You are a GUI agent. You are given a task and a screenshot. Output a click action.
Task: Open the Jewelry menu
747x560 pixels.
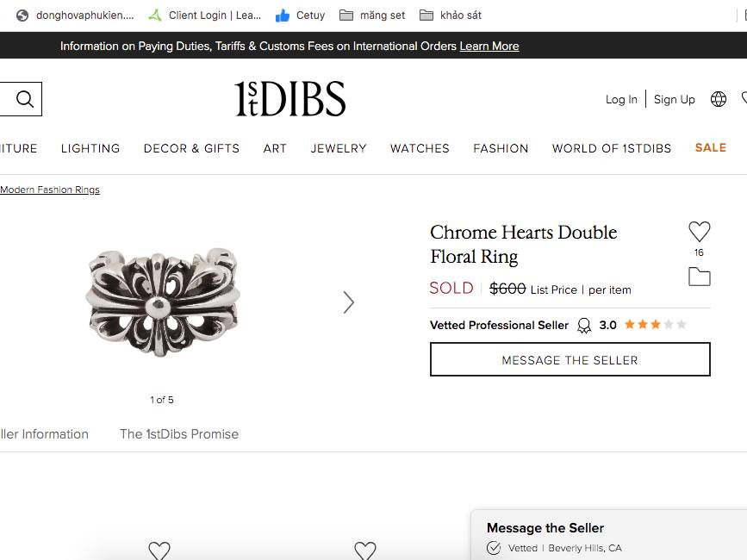[339, 148]
